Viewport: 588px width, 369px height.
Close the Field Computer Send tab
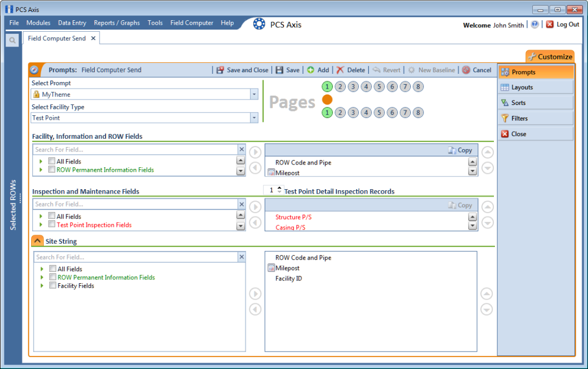(x=94, y=38)
